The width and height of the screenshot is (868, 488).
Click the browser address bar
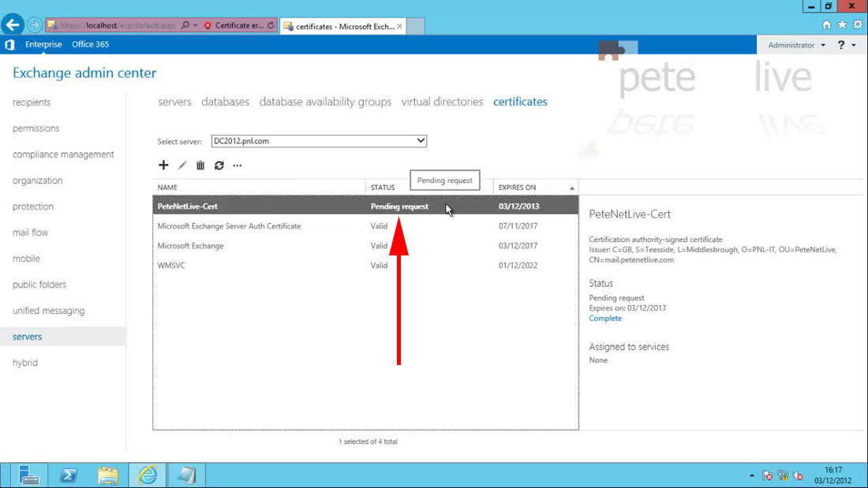118,25
